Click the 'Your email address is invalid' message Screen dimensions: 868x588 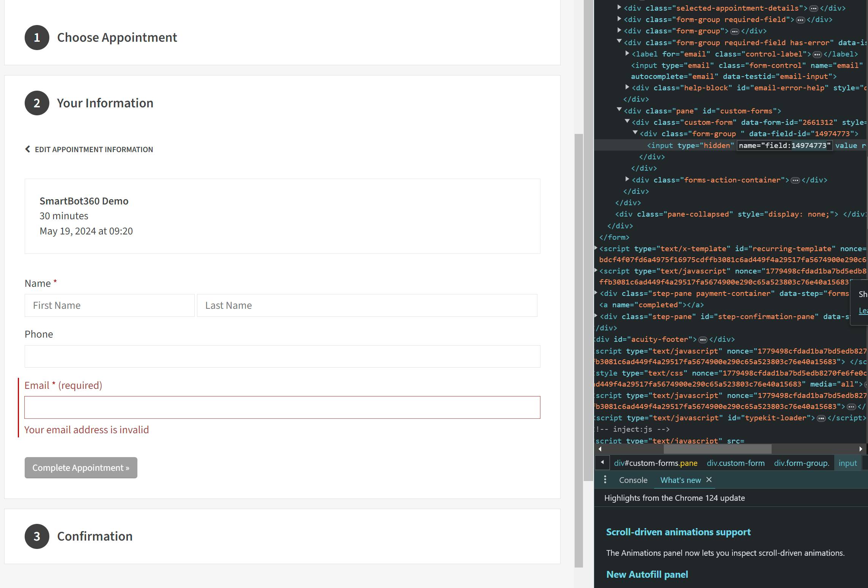pyautogui.click(x=87, y=430)
